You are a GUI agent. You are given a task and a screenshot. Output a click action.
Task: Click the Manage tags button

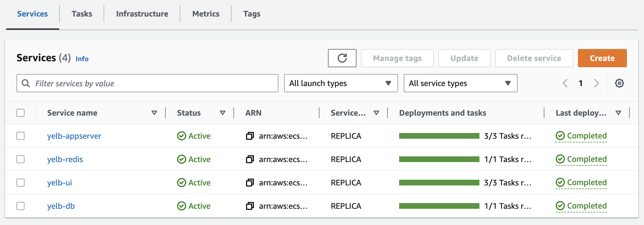pos(397,58)
